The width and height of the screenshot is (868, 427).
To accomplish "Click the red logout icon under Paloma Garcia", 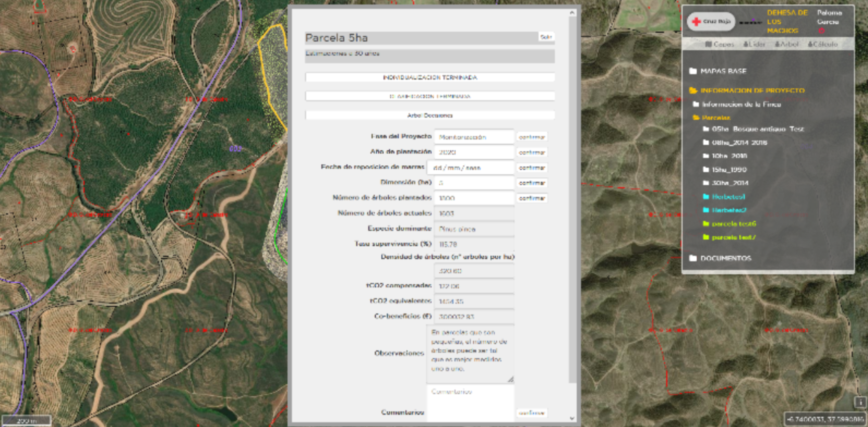I will click(x=821, y=31).
